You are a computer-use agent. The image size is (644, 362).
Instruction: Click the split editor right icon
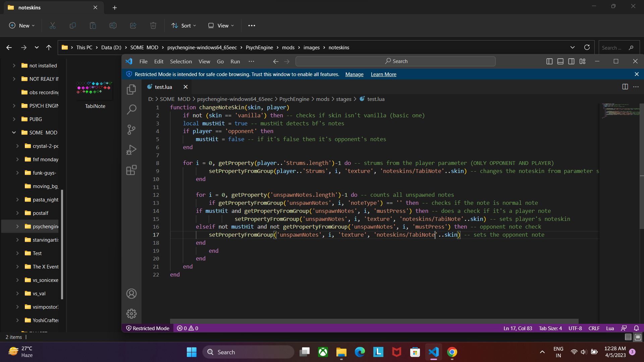(625, 87)
